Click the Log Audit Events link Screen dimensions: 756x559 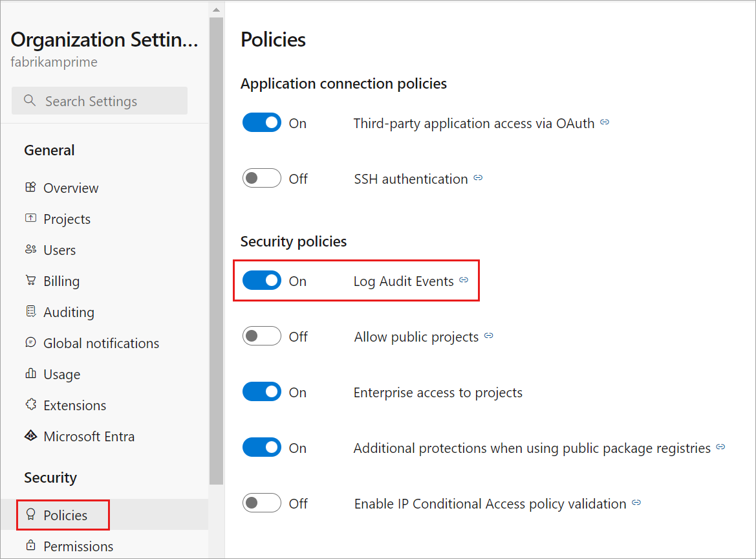pos(403,281)
